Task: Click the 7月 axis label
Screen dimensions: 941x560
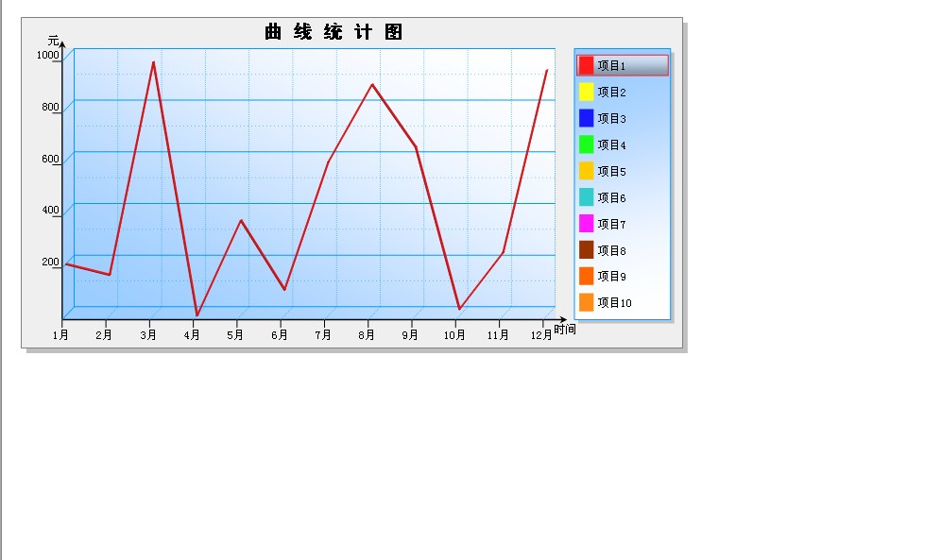Action: click(x=323, y=334)
